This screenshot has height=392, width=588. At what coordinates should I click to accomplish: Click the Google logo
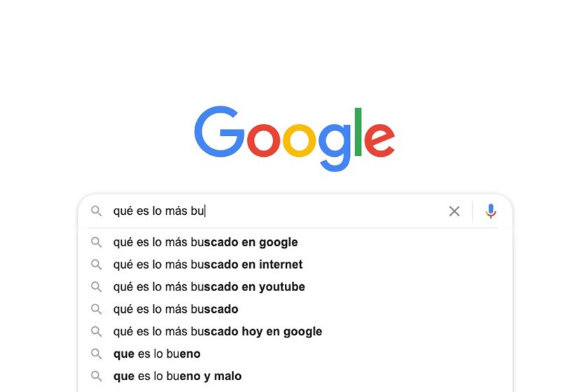295,139
